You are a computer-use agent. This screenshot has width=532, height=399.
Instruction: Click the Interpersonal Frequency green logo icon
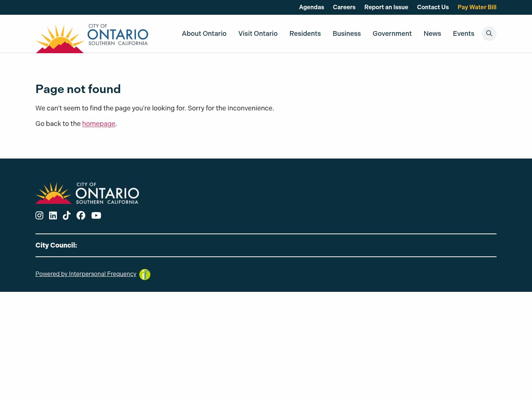[144, 274]
